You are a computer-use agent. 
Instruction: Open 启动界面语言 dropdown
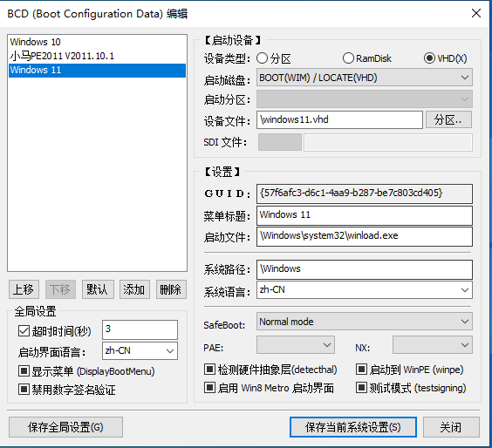click(140, 350)
